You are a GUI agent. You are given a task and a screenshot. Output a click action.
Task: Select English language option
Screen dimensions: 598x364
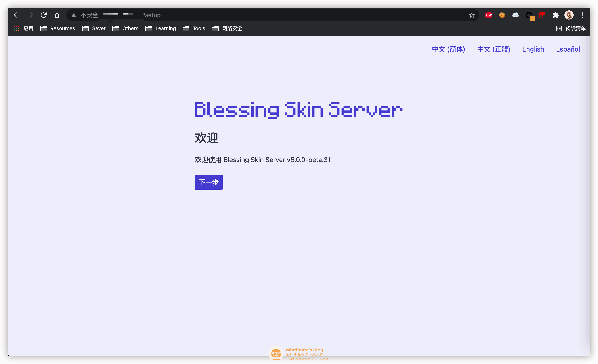point(533,49)
